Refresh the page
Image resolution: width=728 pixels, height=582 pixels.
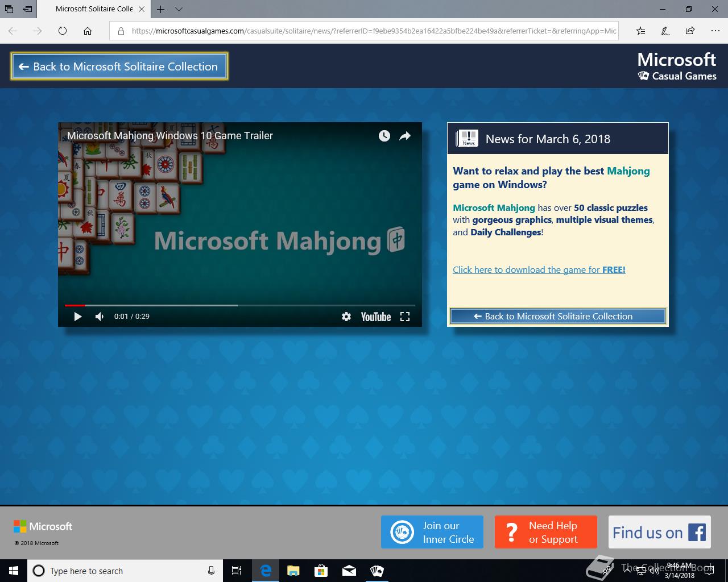coord(63,31)
